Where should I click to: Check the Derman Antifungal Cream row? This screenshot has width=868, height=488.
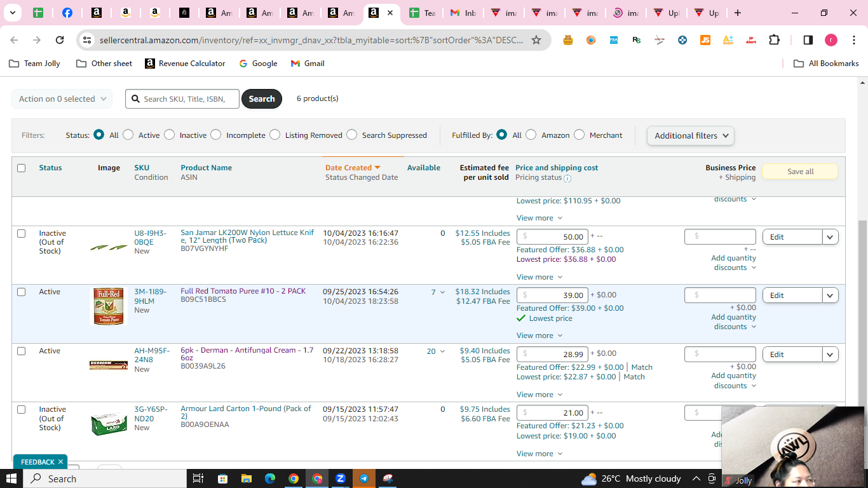pos(22,351)
